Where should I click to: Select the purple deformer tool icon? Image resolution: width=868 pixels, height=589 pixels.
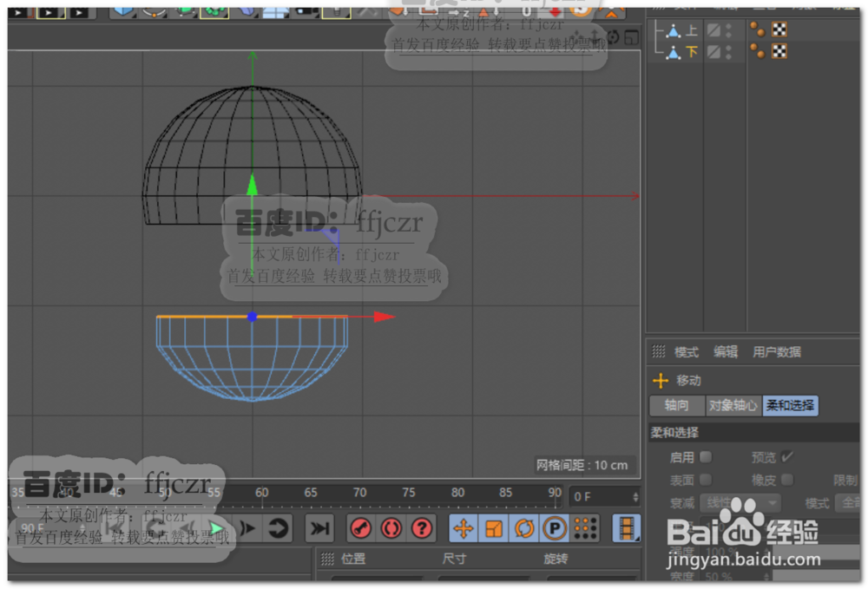pyautogui.click(x=246, y=11)
